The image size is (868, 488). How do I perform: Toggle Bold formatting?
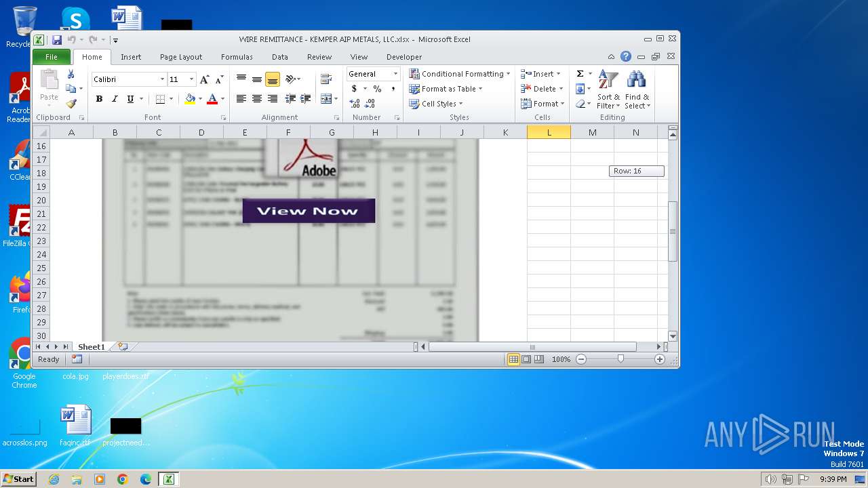coord(99,99)
